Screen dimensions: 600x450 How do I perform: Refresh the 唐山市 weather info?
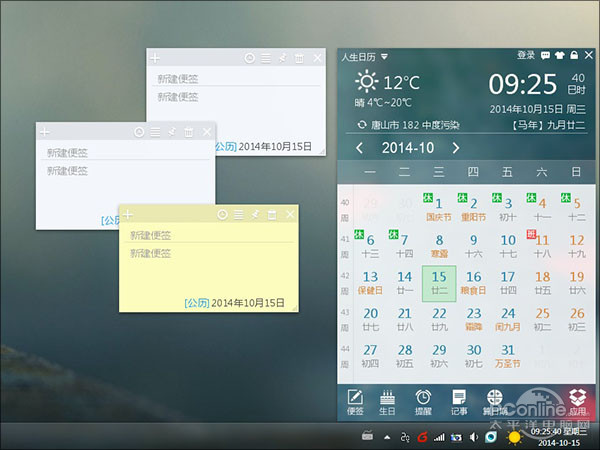[362, 125]
